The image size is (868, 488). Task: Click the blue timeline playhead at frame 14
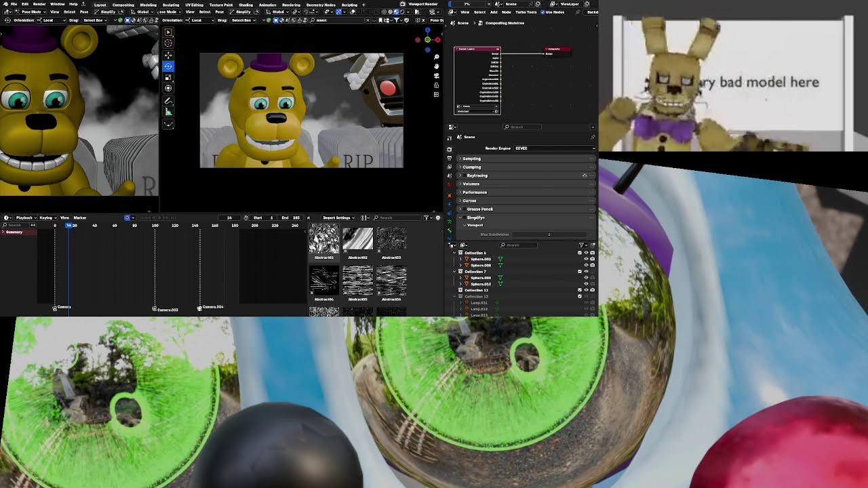(x=69, y=225)
